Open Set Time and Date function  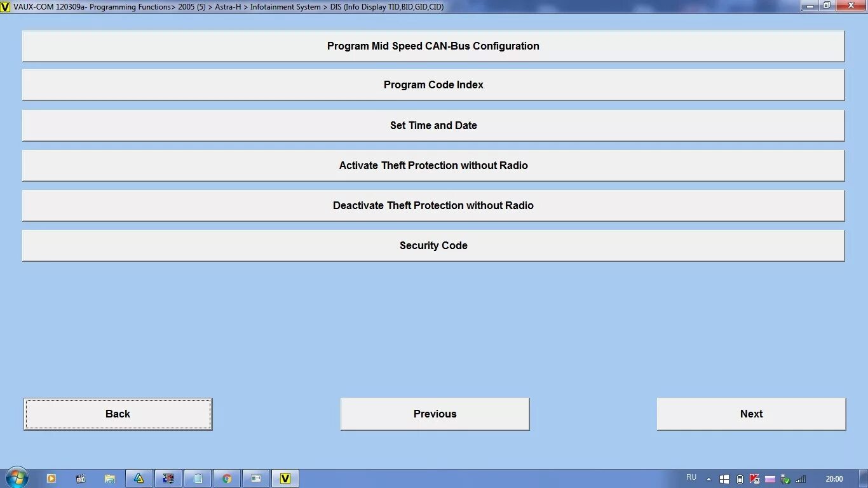[433, 125]
